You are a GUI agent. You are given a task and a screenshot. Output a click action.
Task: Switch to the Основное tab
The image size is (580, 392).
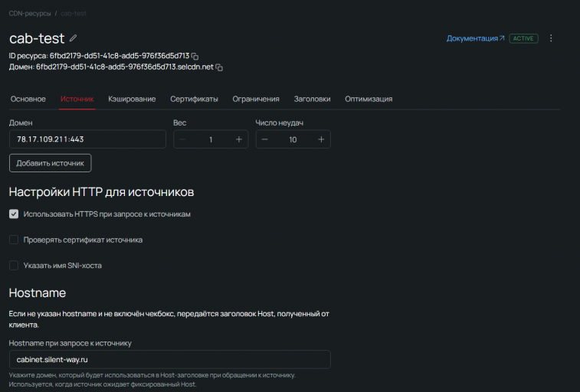point(28,99)
